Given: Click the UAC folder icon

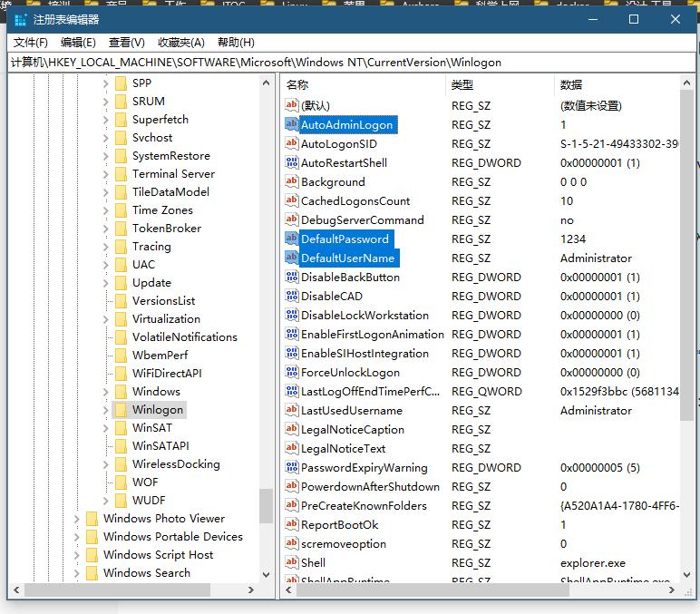Looking at the screenshot, I should (121, 264).
